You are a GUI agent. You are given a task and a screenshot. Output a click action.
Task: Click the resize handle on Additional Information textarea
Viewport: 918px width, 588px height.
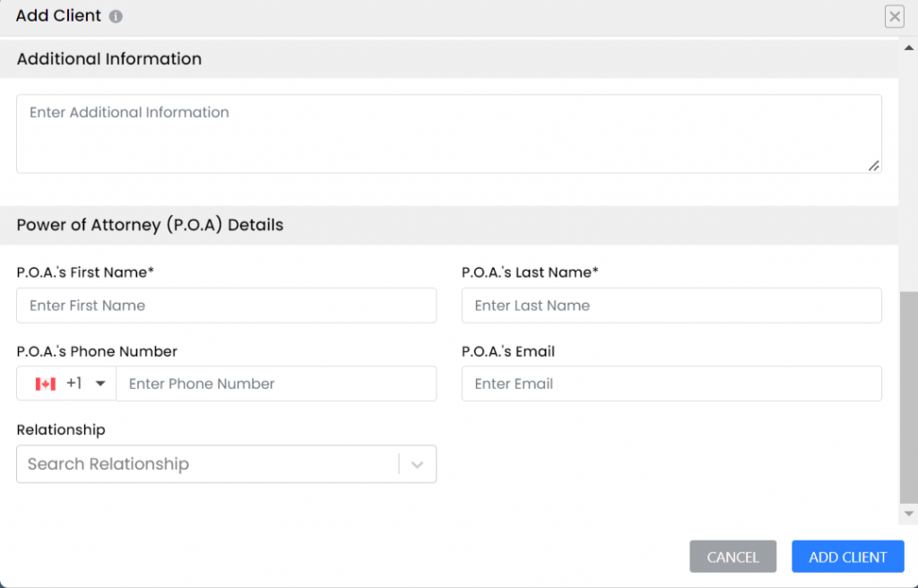coord(873,165)
